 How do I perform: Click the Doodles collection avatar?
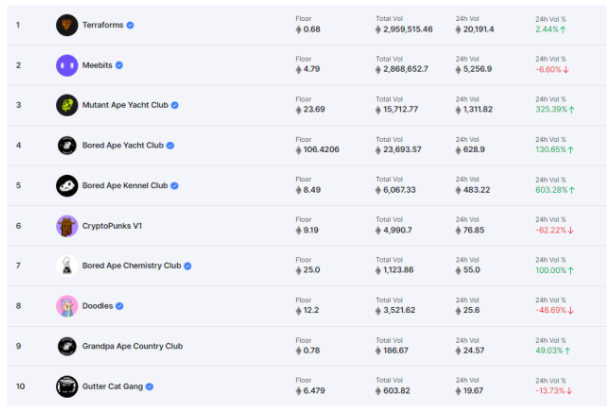(67, 306)
